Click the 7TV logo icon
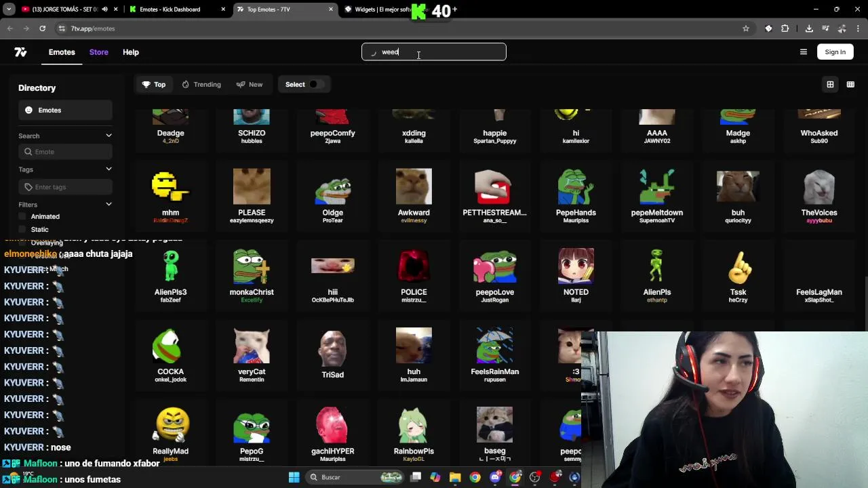The width and height of the screenshot is (868, 488). point(20,52)
